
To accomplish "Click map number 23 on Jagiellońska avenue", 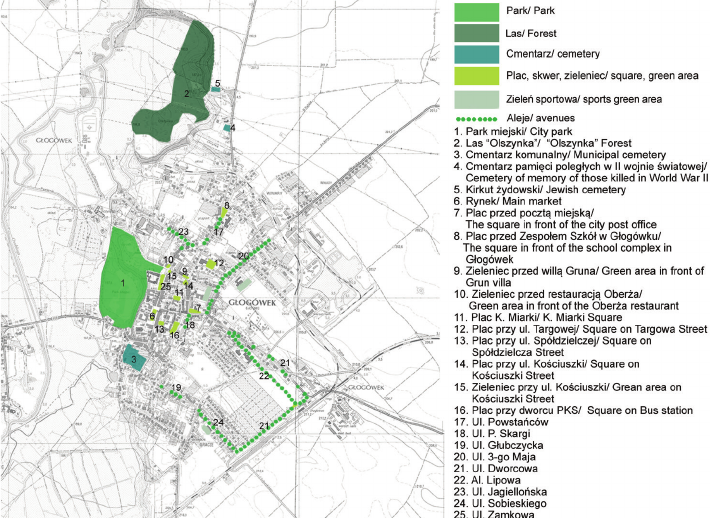I will point(183,232).
